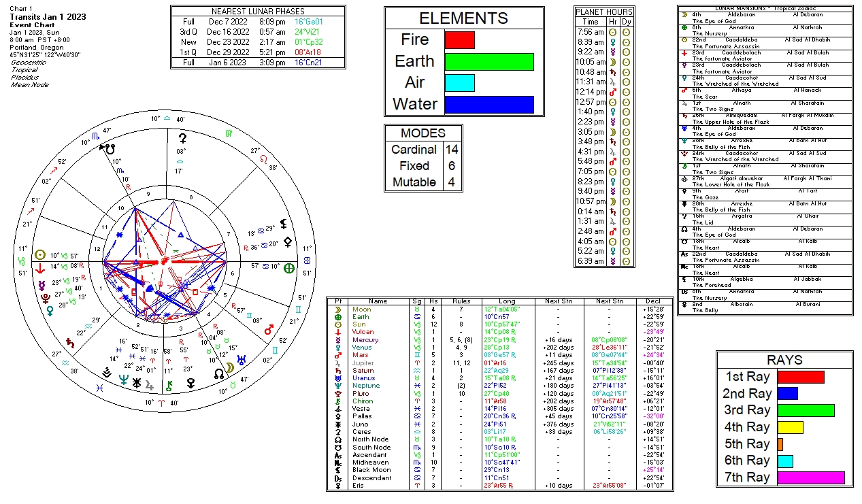Screen dimensions: 862x504
Task: Select the Eris glyph in the chart wheel
Action: [x=191, y=383]
